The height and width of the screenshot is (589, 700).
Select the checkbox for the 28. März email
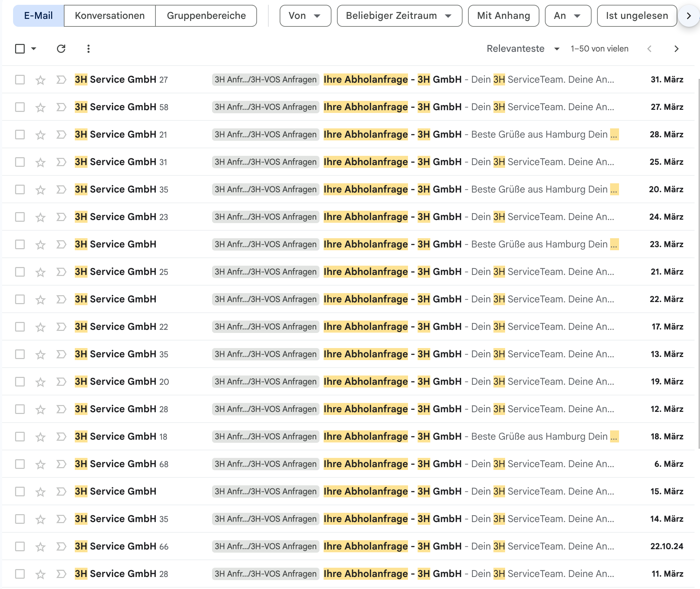pyautogui.click(x=20, y=135)
